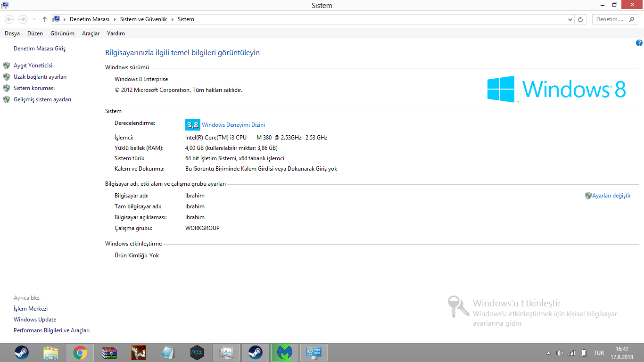The width and height of the screenshot is (644, 362).
Task: Click the Denetim Masası search box
Action: [614, 19]
